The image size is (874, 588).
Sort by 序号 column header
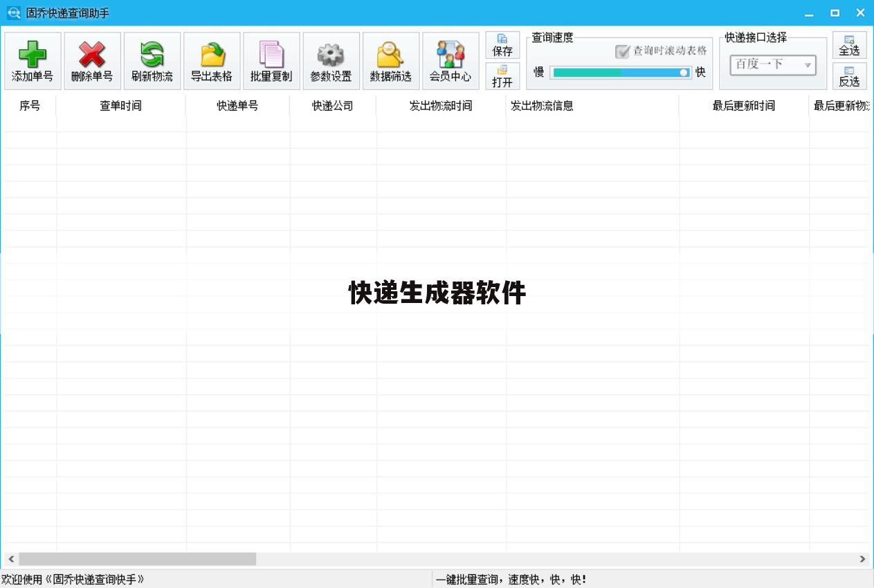pyautogui.click(x=30, y=106)
